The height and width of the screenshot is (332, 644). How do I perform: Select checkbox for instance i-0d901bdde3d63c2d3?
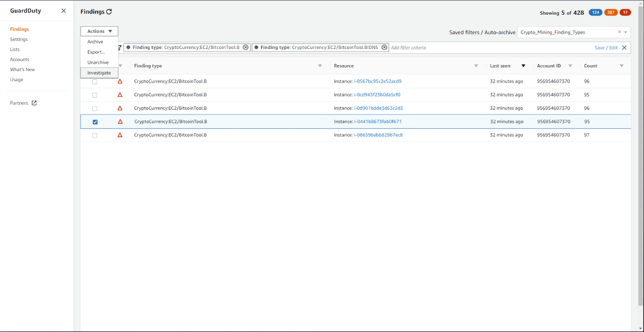[95, 108]
